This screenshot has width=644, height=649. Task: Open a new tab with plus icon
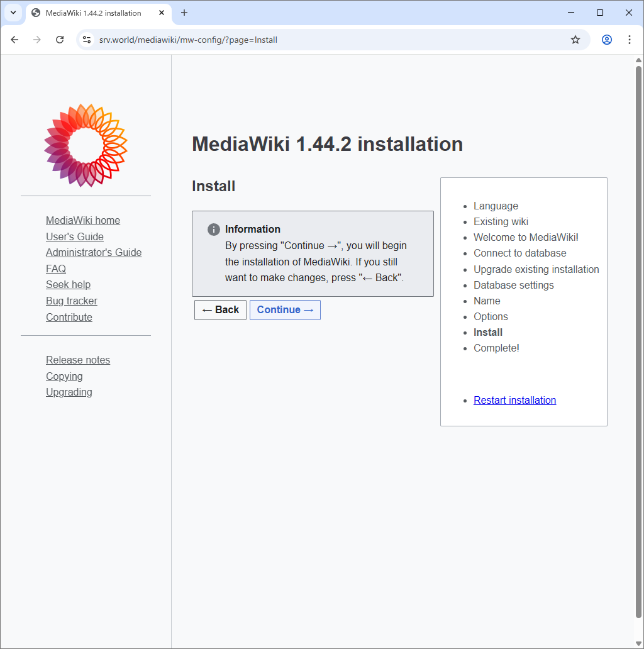pyautogui.click(x=184, y=13)
